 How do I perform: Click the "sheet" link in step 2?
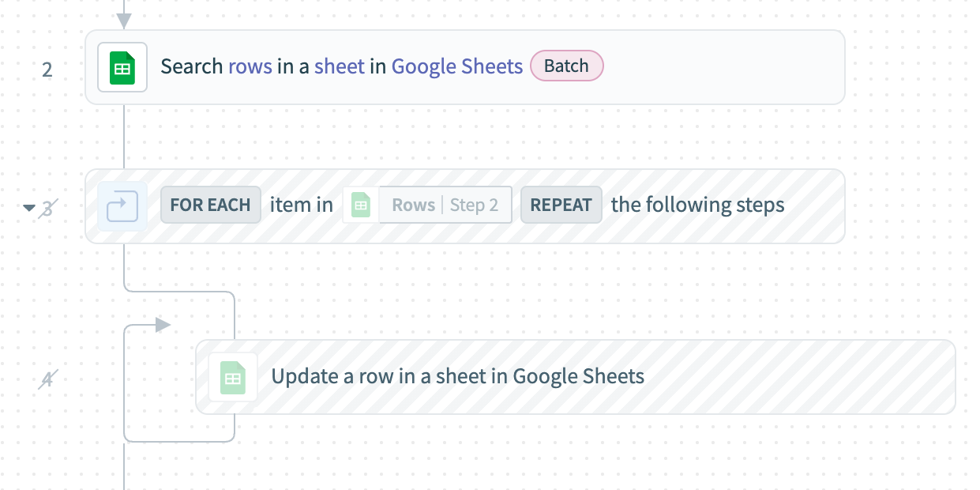point(340,66)
